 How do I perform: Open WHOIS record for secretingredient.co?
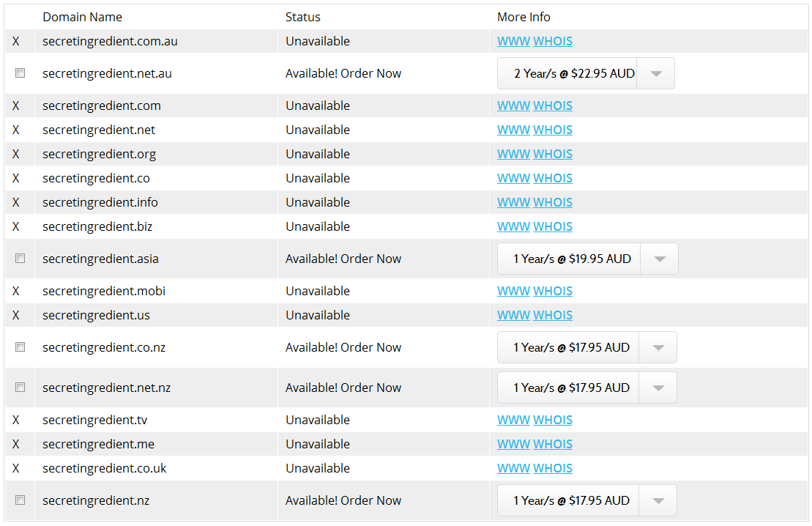click(552, 179)
